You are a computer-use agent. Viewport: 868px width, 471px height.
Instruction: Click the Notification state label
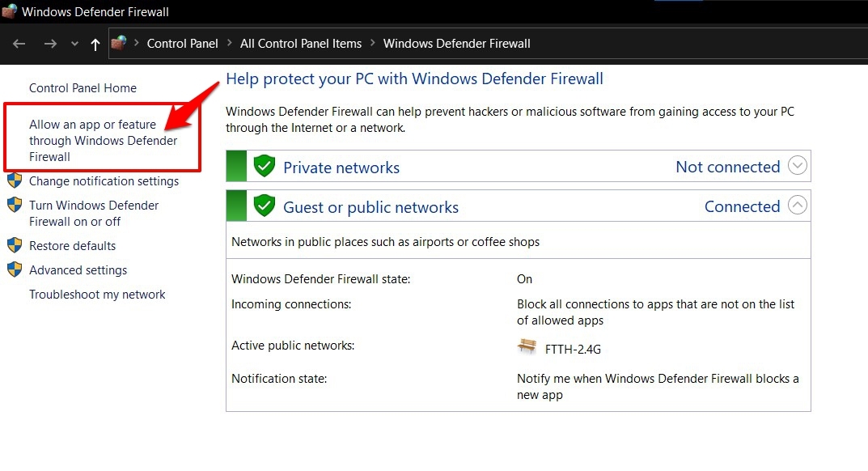[x=279, y=379]
